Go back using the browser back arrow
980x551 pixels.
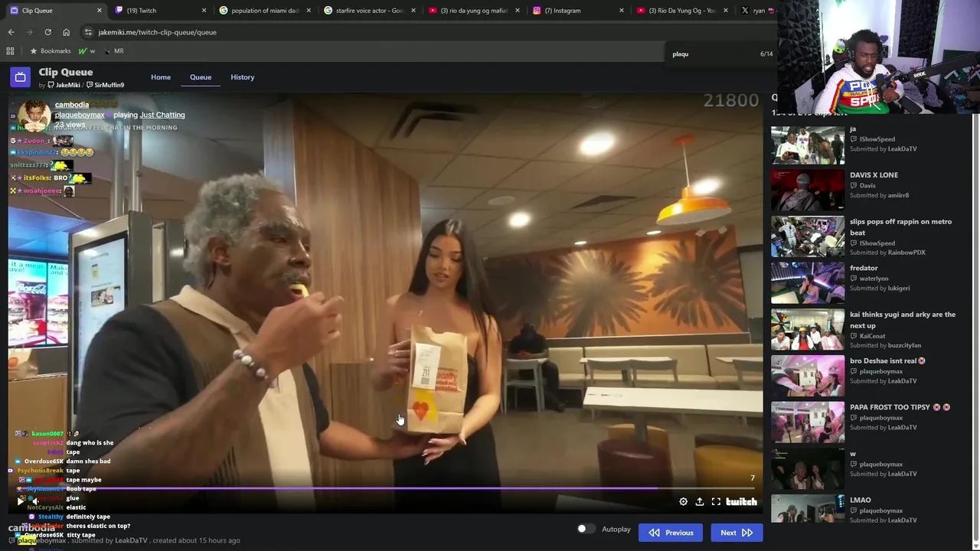[11, 32]
